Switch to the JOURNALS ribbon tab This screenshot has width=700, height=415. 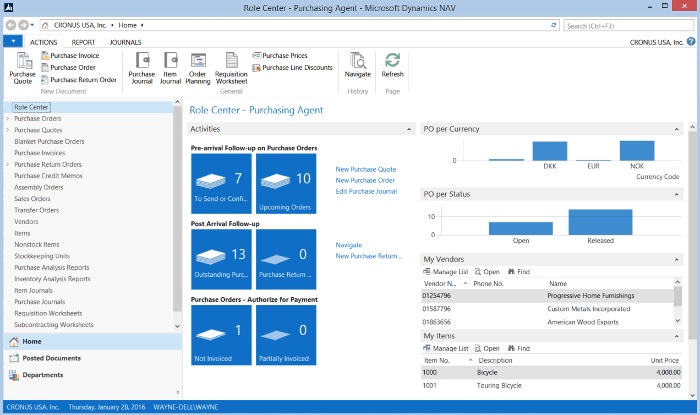pyautogui.click(x=125, y=42)
